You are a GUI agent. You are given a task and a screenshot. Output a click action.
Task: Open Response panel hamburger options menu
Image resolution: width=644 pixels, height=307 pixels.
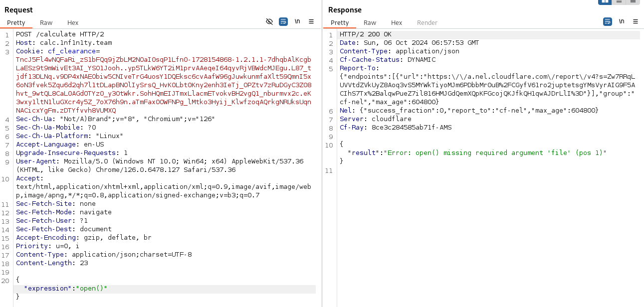[636, 21]
